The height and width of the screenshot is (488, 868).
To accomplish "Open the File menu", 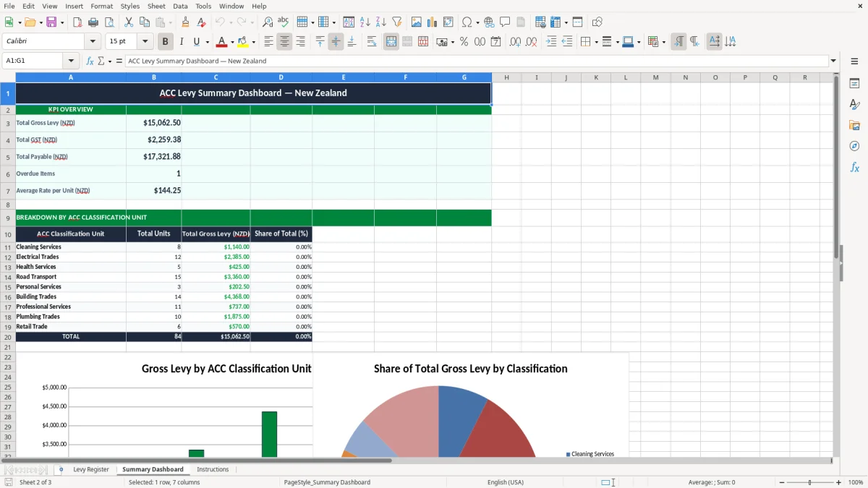I will coord(9,6).
